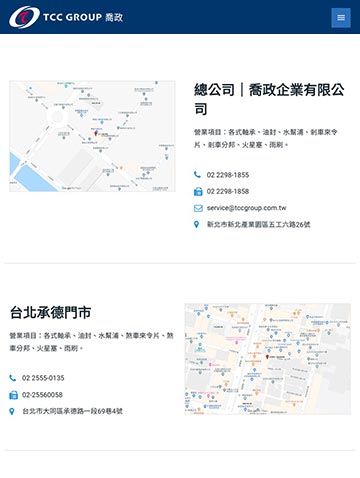
Task: Click fax icon beside 02 2298-1858
Action: (x=198, y=191)
